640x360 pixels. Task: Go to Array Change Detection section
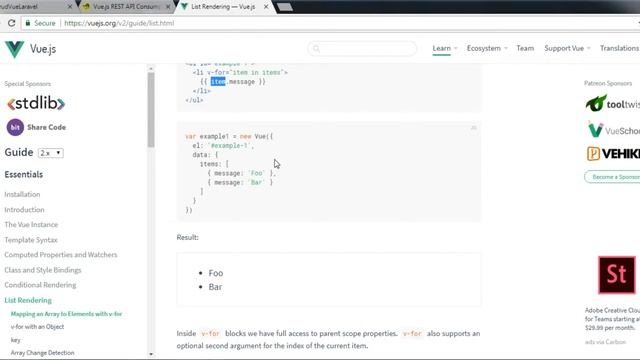coord(42,353)
